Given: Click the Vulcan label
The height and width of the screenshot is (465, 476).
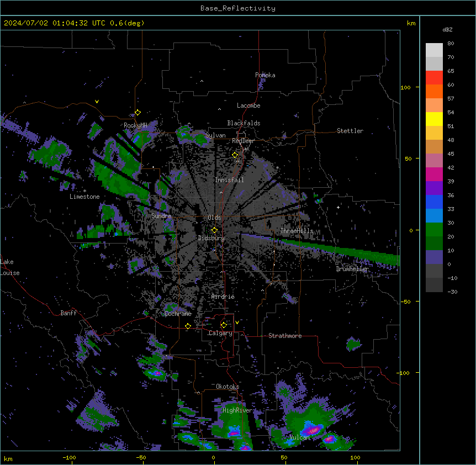Looking at the screenshot, I should coord(299,437).
